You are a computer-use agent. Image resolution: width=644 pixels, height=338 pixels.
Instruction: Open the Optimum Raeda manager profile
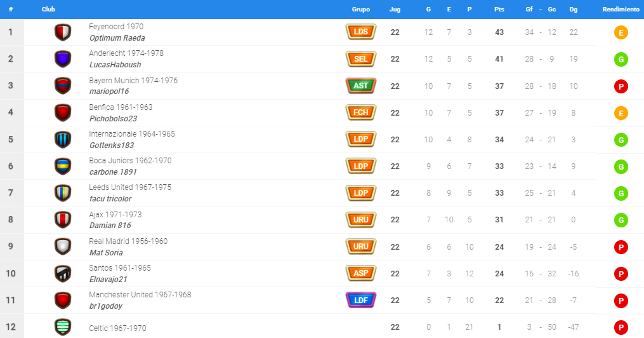point(117,38)
